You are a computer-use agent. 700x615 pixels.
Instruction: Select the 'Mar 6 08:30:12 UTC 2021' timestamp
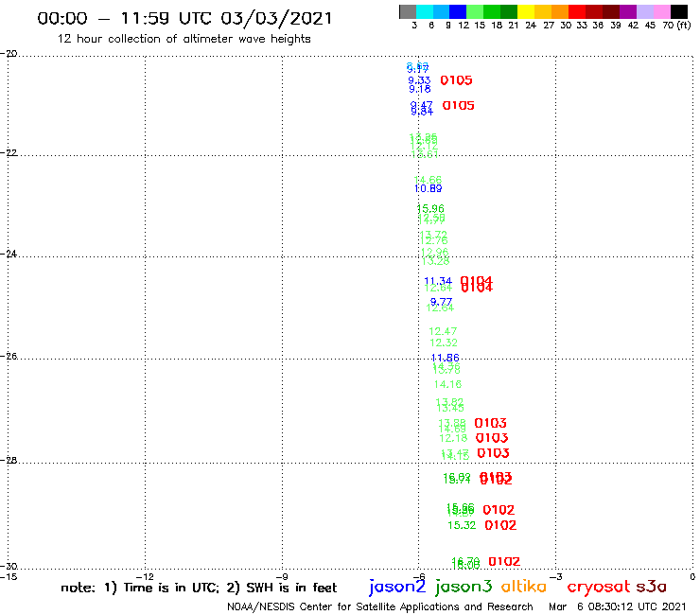tap(617, 607)
